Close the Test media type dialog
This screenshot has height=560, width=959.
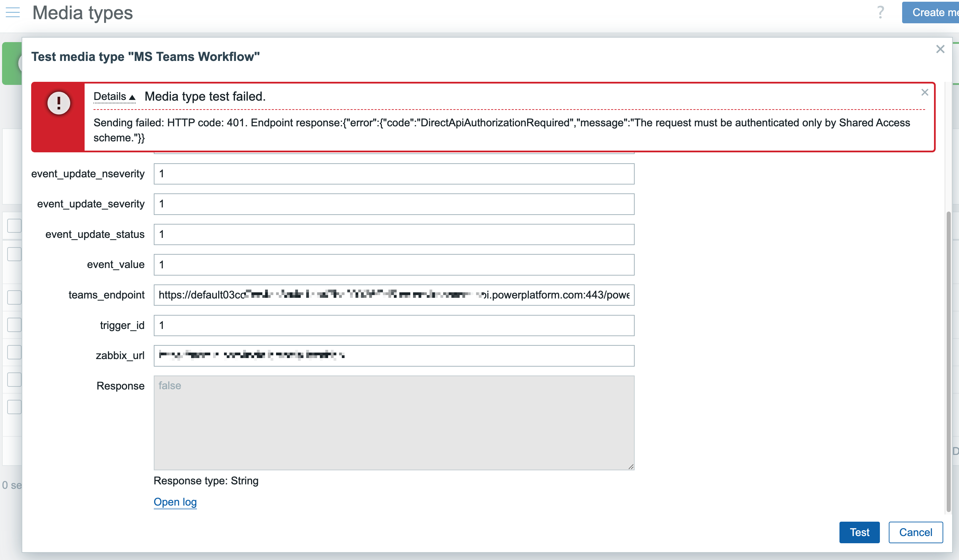point(940,49)
